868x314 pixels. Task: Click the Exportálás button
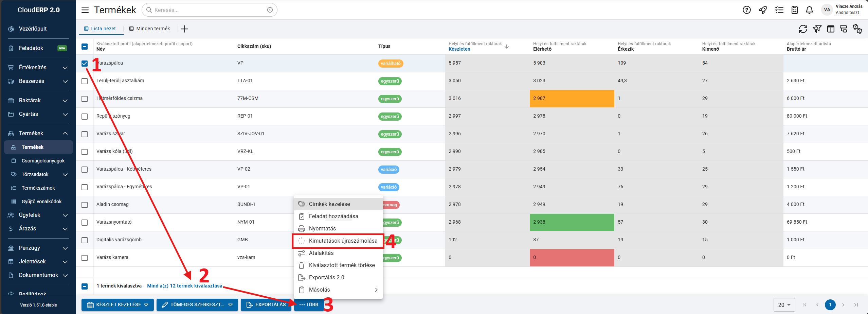266,305
